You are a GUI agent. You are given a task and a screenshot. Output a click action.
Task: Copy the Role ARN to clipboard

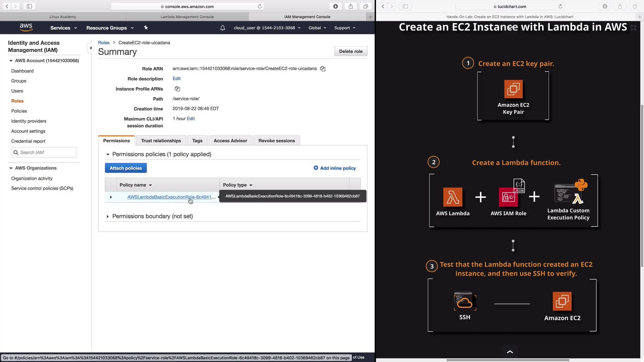point(323,69)
